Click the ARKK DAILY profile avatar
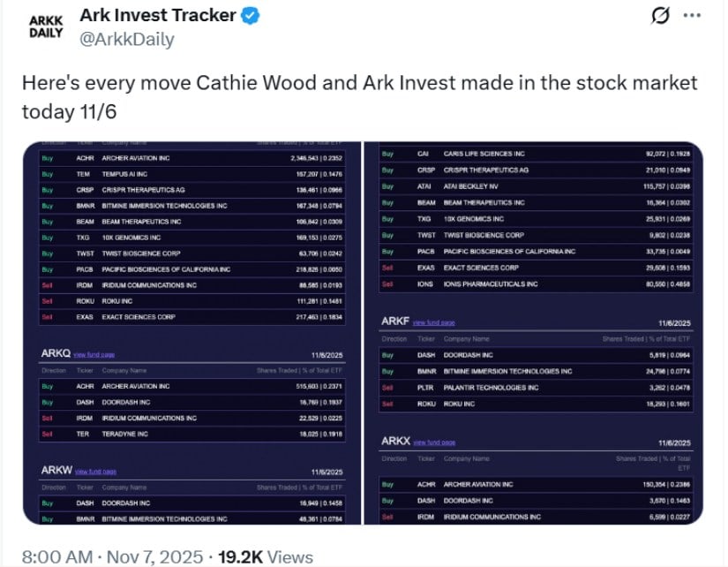The height and width of the screenshot is (567, 728). (x=44, y=25)
